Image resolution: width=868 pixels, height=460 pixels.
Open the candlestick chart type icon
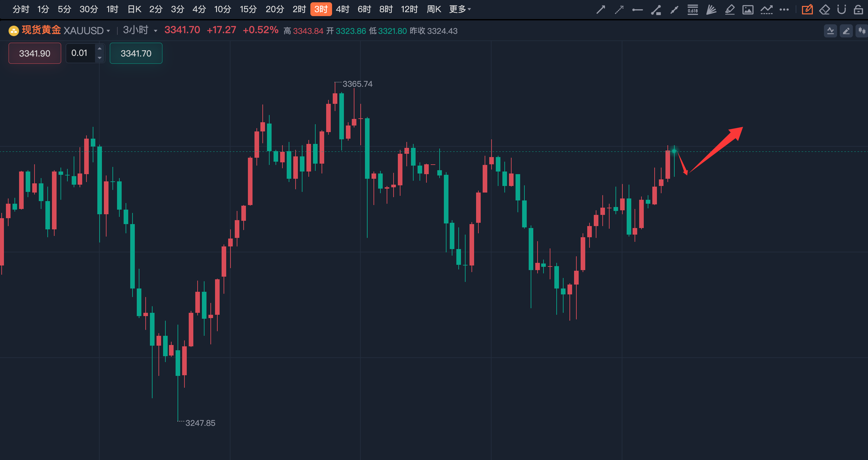[862, 31]
